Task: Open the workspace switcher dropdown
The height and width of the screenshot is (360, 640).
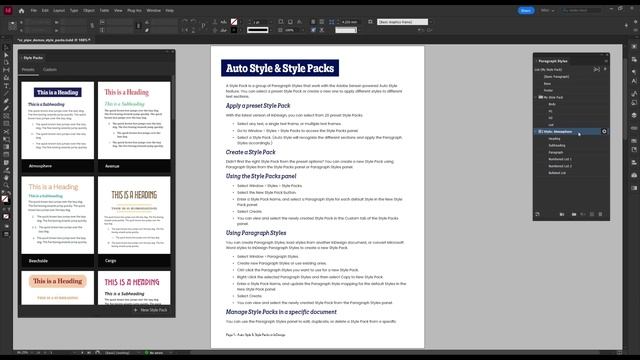Action: (548, 10)
